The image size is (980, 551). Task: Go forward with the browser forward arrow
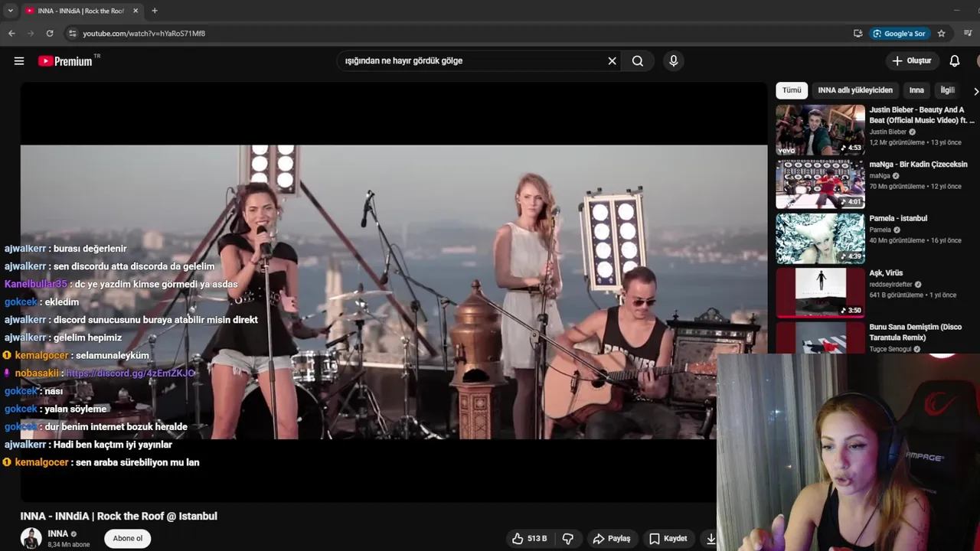31,34
